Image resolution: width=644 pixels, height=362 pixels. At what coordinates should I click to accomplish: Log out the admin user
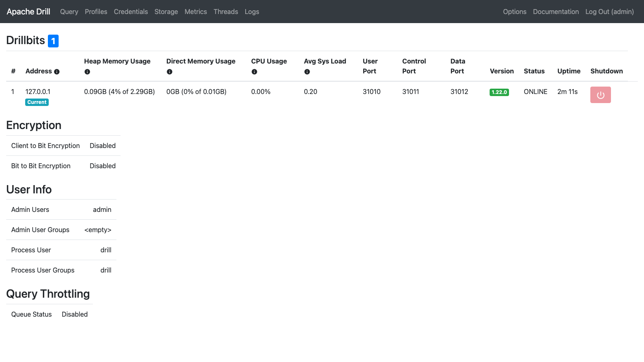609,12
